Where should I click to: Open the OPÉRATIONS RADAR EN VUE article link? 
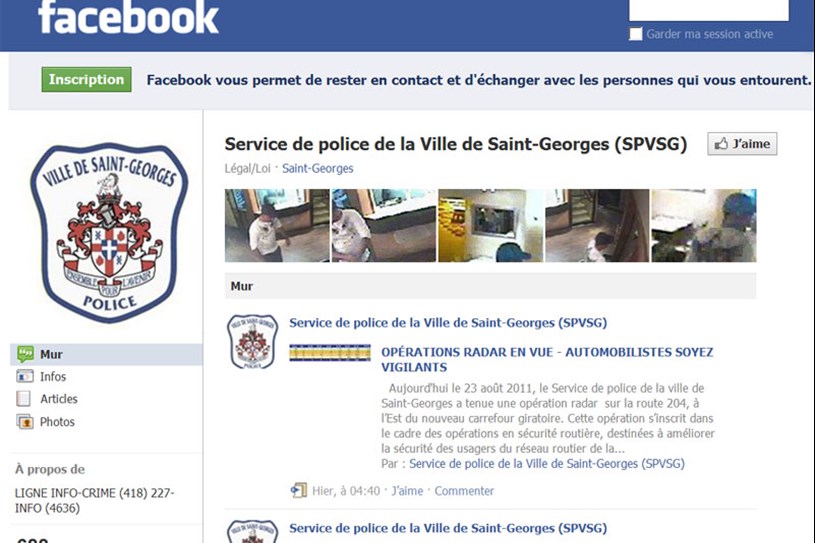547,360
